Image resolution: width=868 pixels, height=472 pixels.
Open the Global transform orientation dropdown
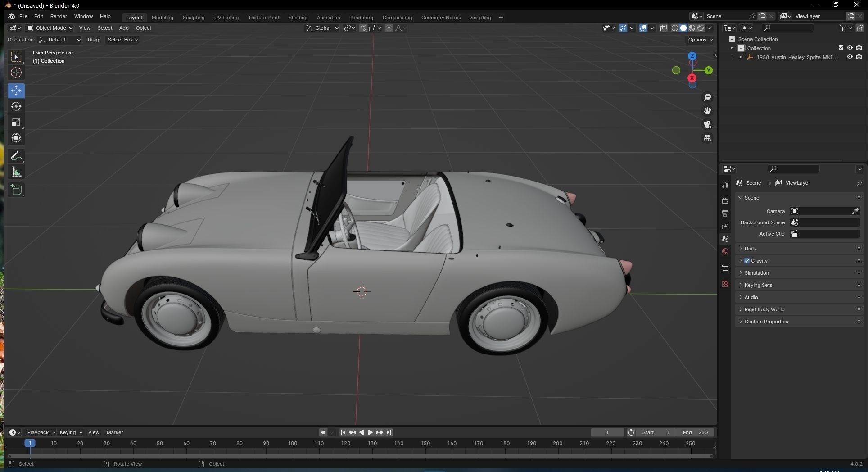322,28
